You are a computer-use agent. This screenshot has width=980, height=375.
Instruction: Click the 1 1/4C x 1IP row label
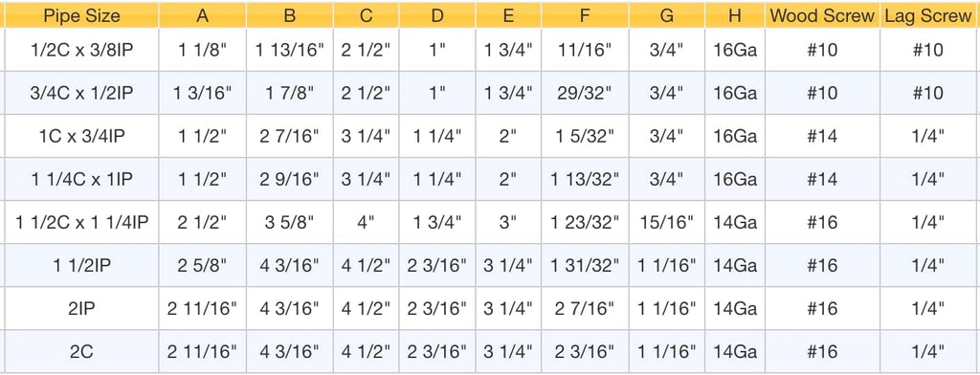point(82,180)
